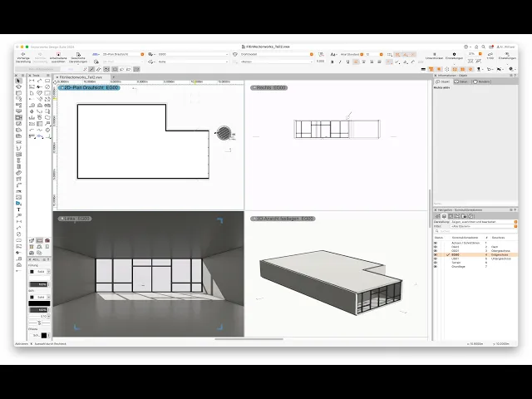
Task: Toggle visibility of the OG01 layer
Action: (436, 251)
